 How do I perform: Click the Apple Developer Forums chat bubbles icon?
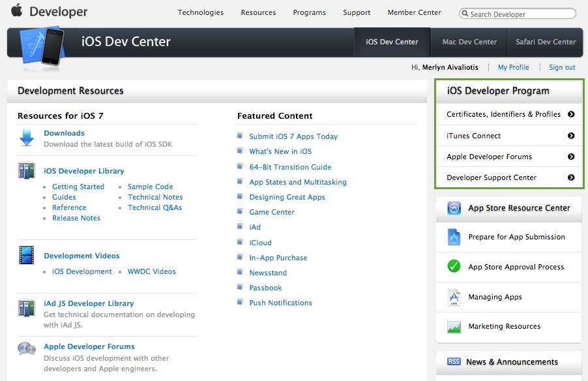pyautogui.click(x=27, y=348)
